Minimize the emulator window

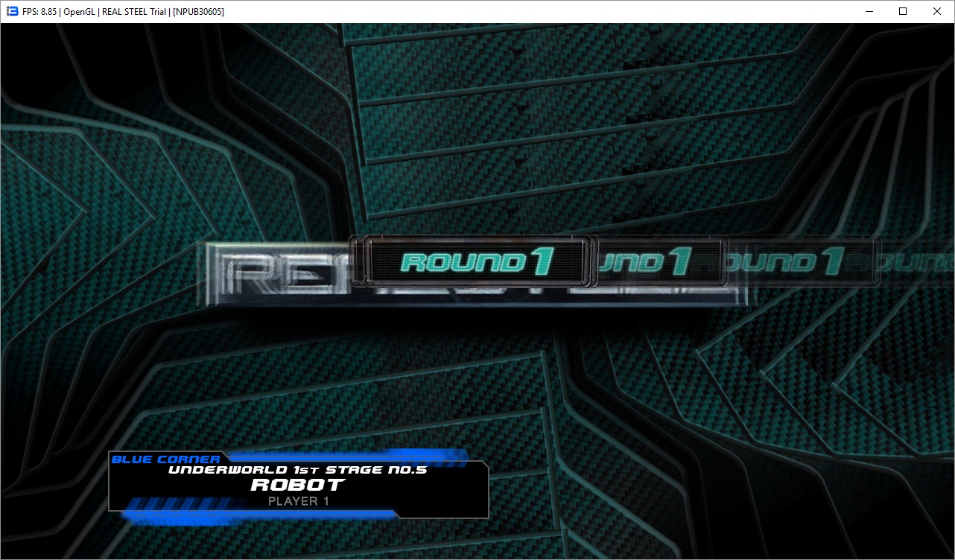869,11
